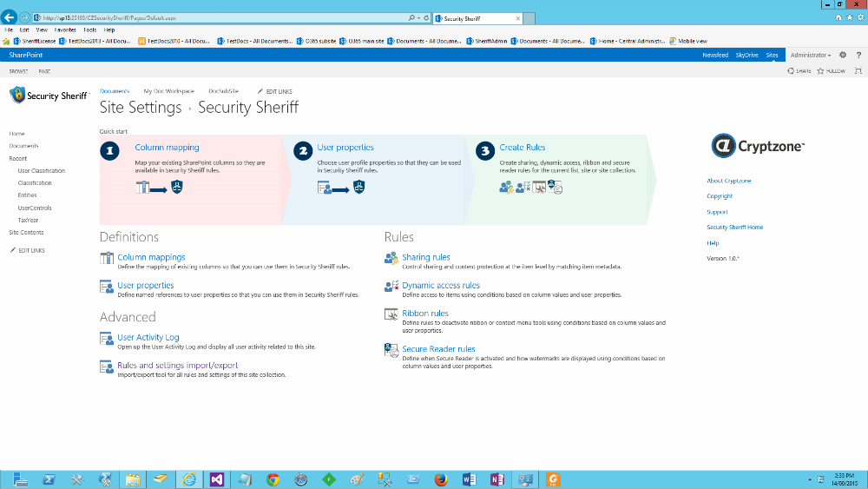The width and height of the screenshot is (868, 489).
Task: Open the Edit menu
Action: click(24, 30)
